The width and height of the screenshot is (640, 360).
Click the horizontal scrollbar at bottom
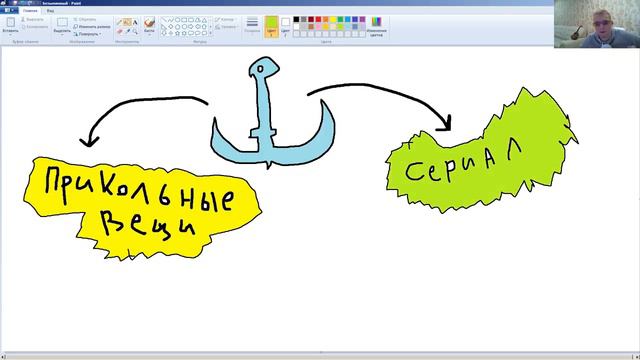pyautogui.click(x=319, y=356)
